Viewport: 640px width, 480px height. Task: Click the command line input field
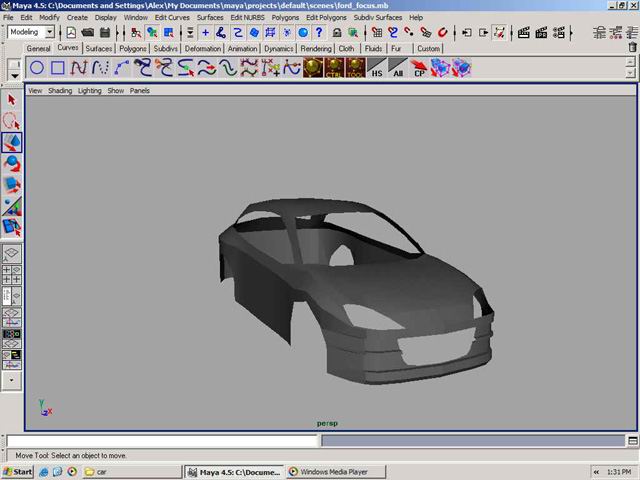point(162,440)
